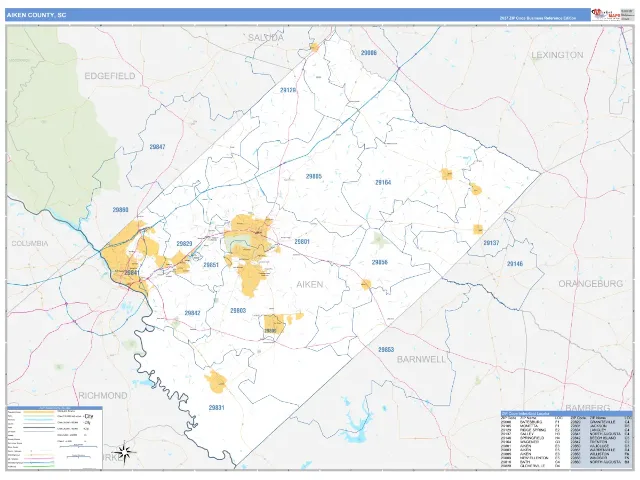Select ZIP code label 29803
The width and height of the screenshot is (640, 480).
click(x=238, y=311)
